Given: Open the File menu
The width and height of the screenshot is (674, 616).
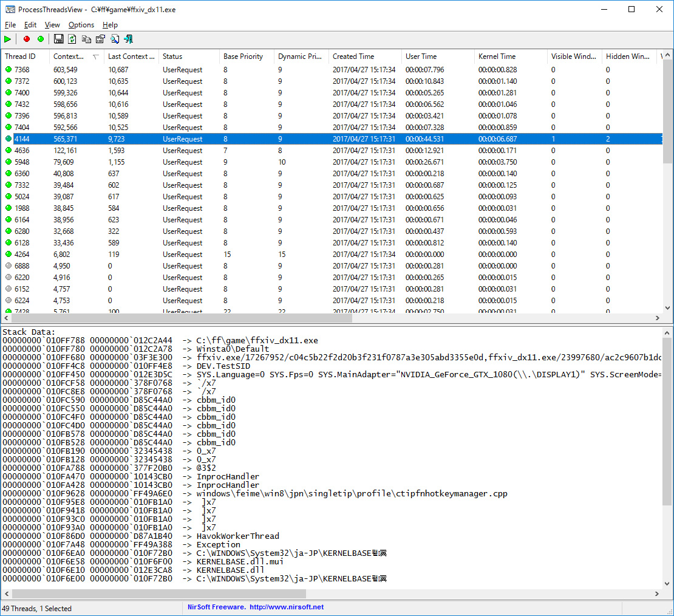Looking at the screenshot, I should coord(10,25).
